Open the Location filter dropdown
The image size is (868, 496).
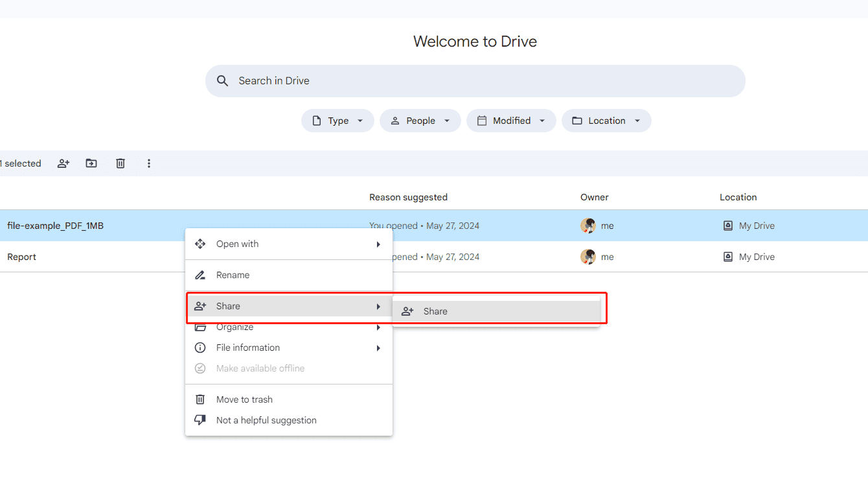pyautogui.click(x=606, y=121)
